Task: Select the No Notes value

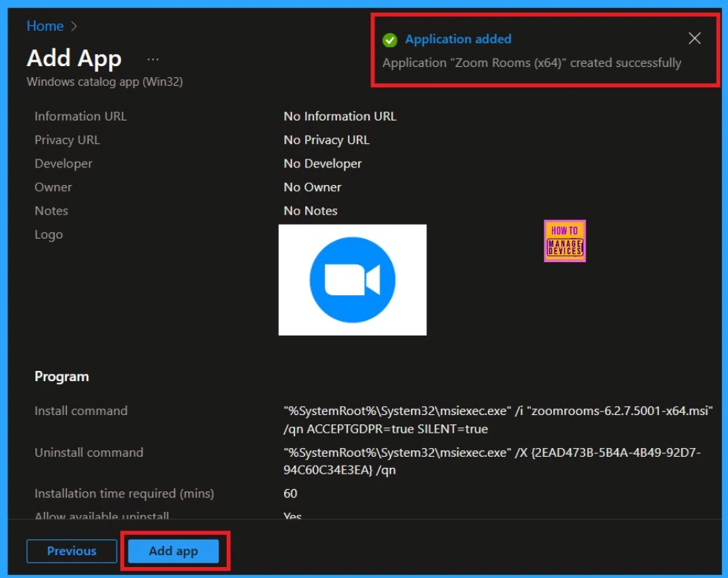Action: pyautogui.click(x=310, y=211)
